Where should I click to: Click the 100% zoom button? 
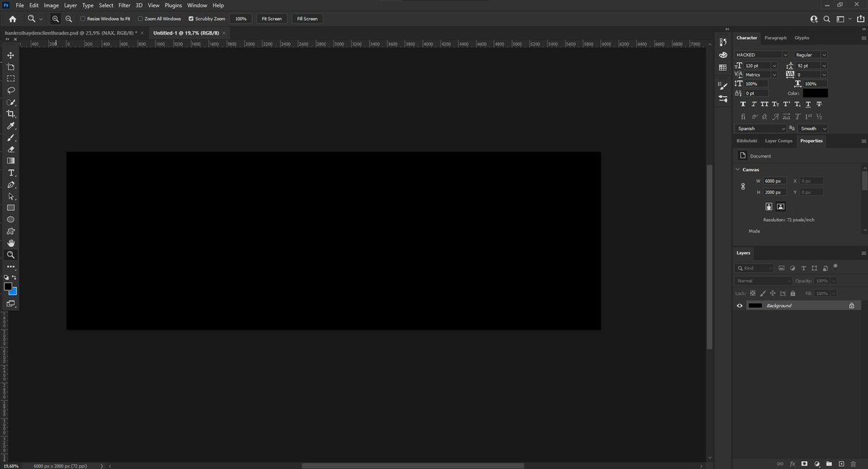pyautogui.click(x=241, y=19)
